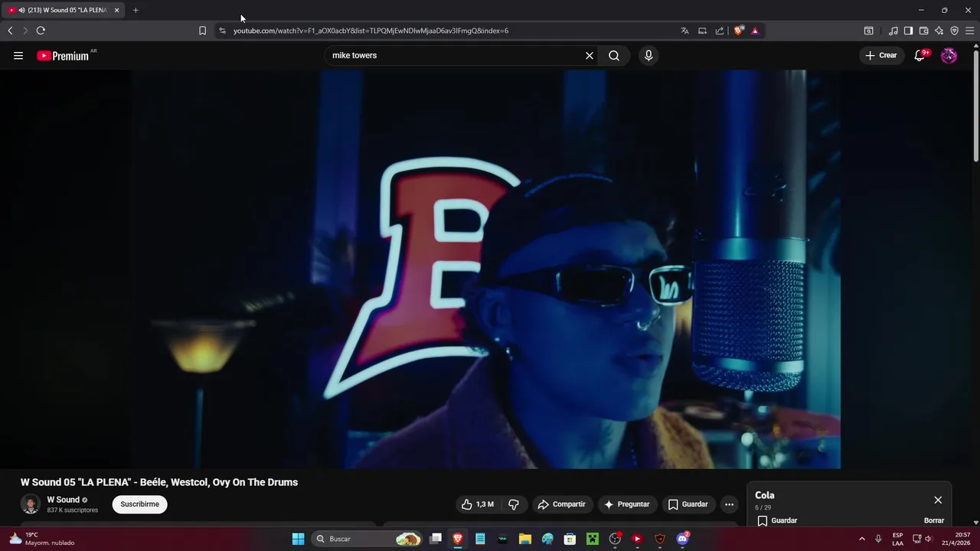
Task: Open Microsoft Store in taskbar
Action: point(570,539)
